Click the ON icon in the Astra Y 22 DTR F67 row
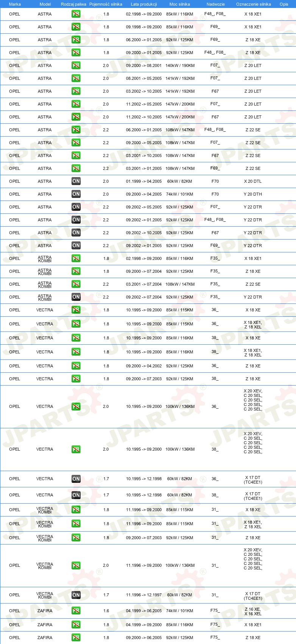Image resolution: width=296 pixels, height=644 pixels. click(76, 233)
